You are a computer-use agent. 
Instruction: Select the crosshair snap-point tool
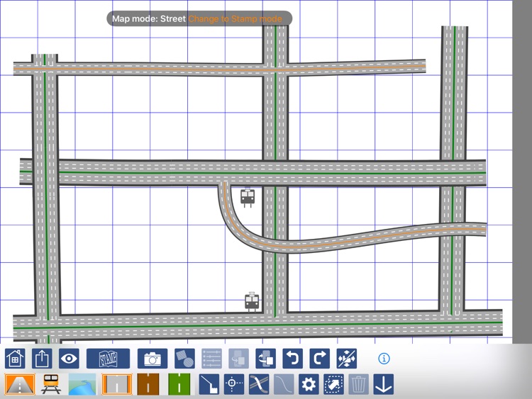234,385
